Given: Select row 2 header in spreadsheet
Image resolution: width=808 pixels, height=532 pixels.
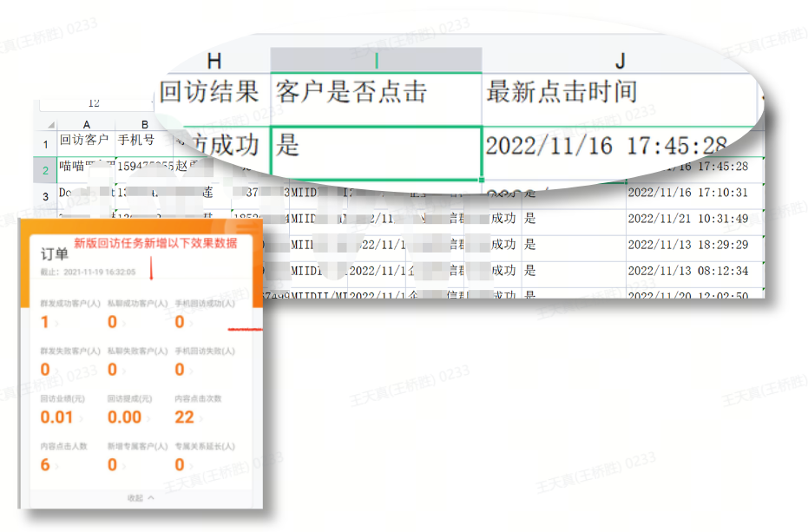Looking at the screenshot, I should (45, 169).
